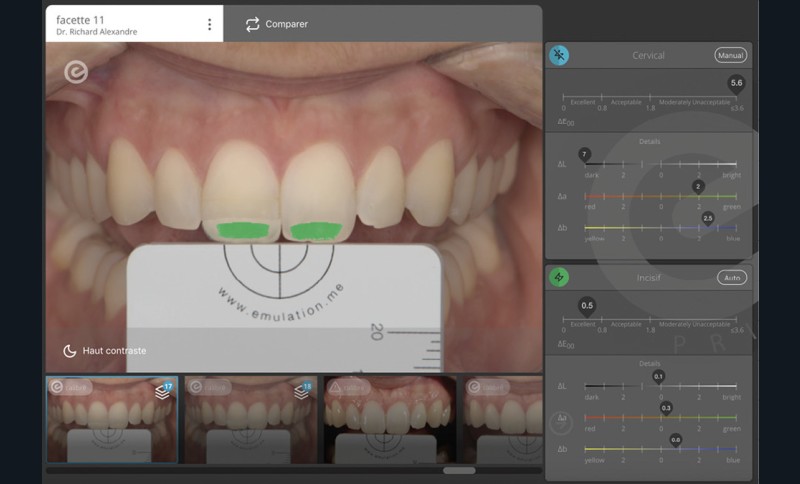Click the emulation logo on main photo

[76, 72]
